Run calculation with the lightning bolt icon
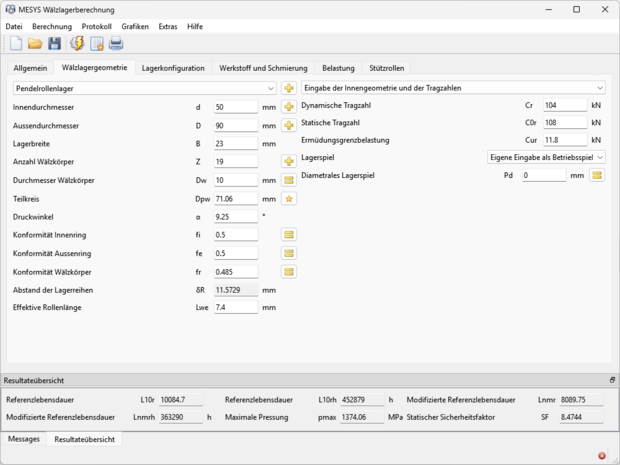 click(77, 43)
